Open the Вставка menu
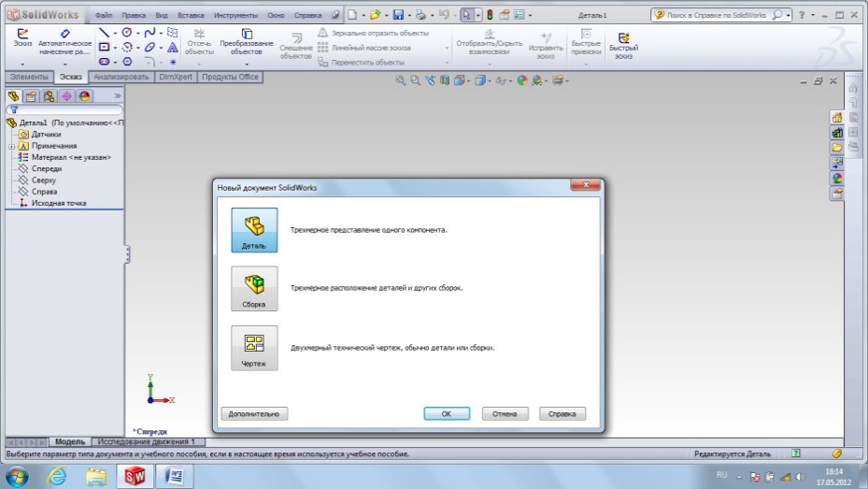The width and height of the screenshot is (868, 489). pyautogui.click(x=191, y=16)
